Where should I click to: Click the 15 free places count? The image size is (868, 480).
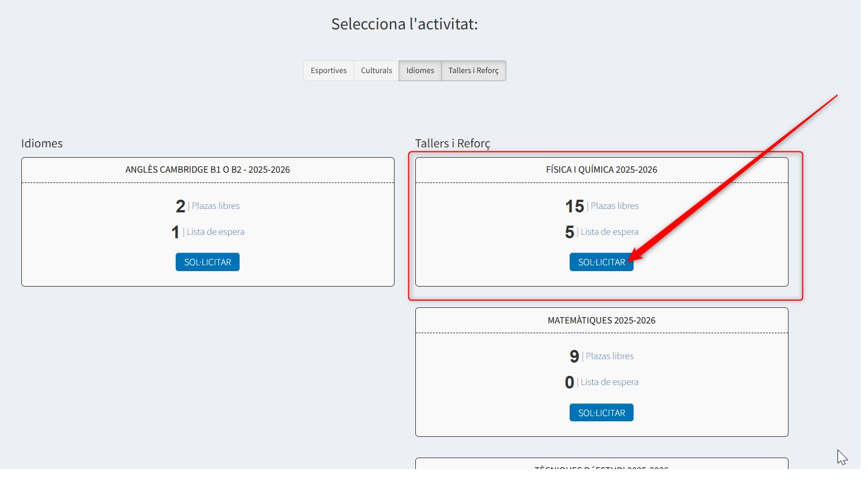point(574,206)
